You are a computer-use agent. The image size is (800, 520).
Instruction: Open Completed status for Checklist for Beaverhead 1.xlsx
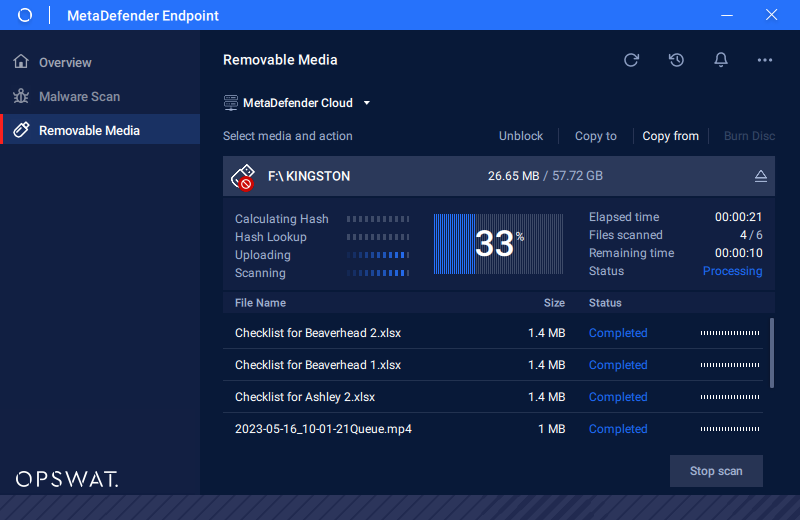[618, 365]
